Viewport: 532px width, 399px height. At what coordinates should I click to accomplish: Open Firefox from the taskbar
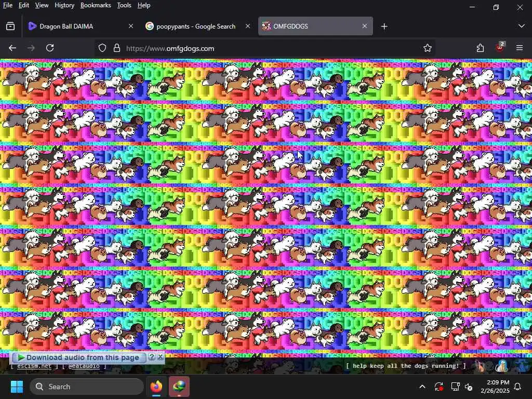(156, 387)
